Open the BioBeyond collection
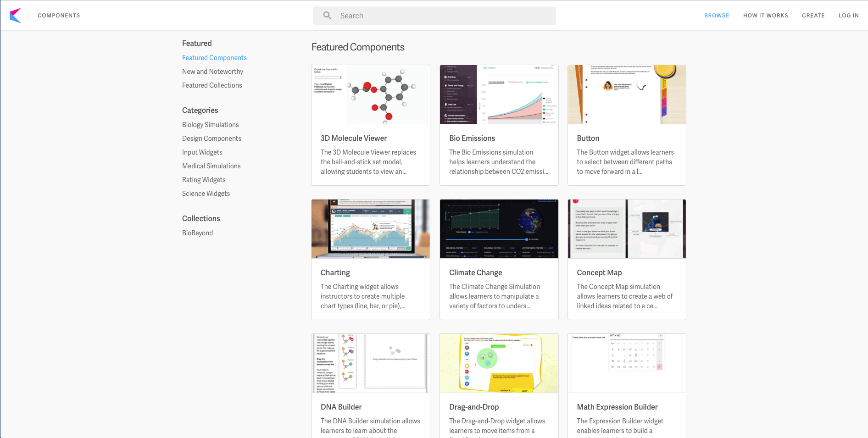Viewport: 868px width, 438px height. point(197,233)
